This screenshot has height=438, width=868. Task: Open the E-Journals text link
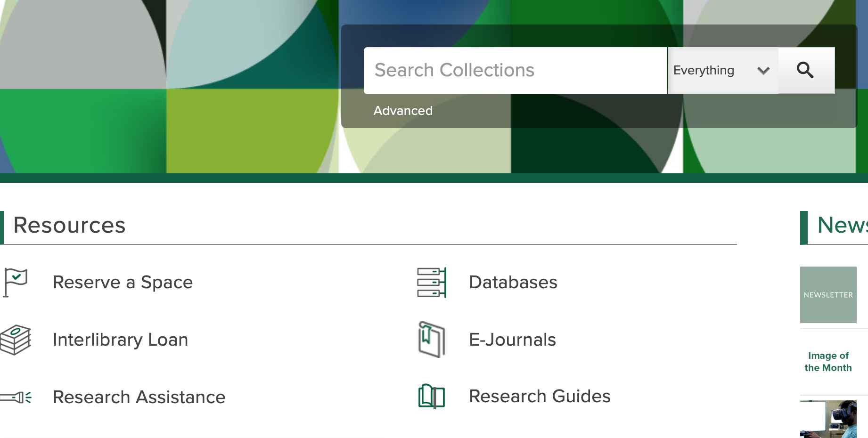(x=512, y=340)
